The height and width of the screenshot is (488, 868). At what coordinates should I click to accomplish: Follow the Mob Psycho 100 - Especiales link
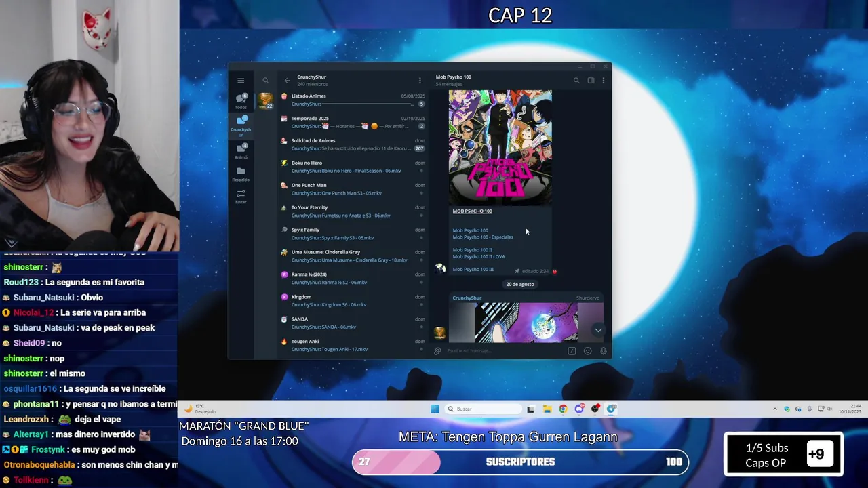pyautogui.click(x=483, y=237)
